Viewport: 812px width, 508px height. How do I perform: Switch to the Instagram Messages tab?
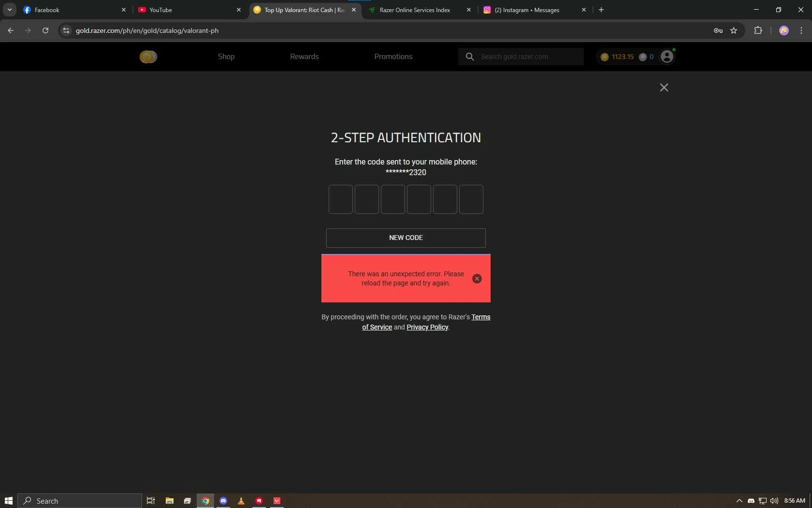535,10
